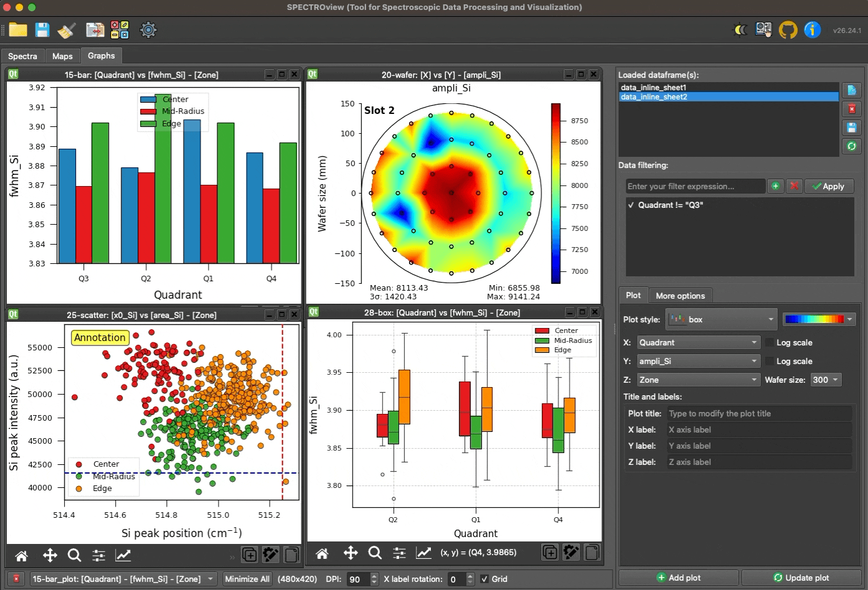This screenshot has height=590, width=868.
Task: Select the Plot tab in the side panel
Action: pyautogui.click(x=633, y=296)
